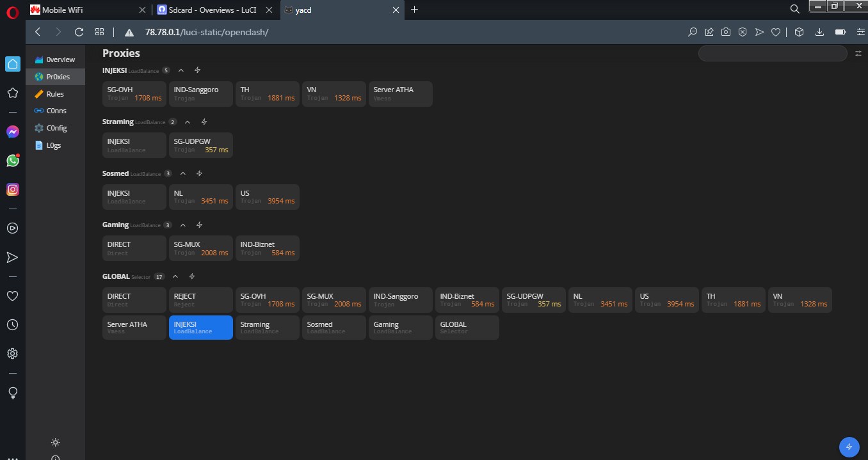Open Opera easy setup menu icon
The height and width of the screenshot is (460, 868).
pos(860,32)
